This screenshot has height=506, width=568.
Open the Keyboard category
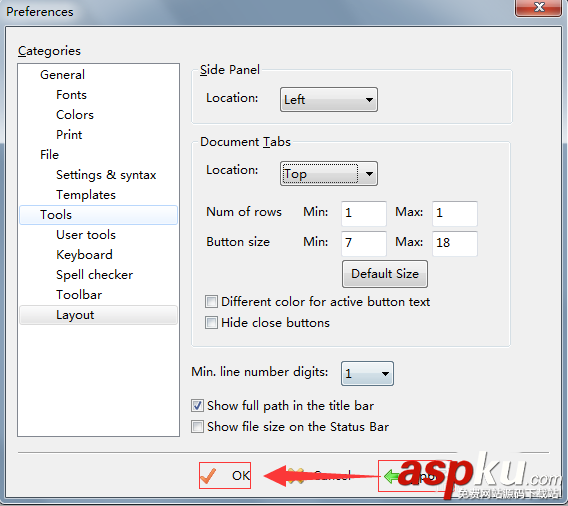84,255
